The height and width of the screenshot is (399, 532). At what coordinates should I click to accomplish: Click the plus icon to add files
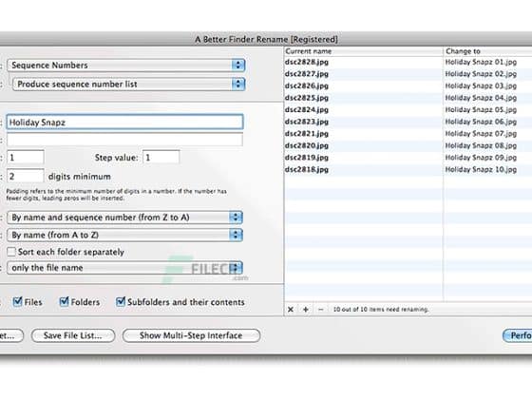pyautogui.click(x=306, y=310)
